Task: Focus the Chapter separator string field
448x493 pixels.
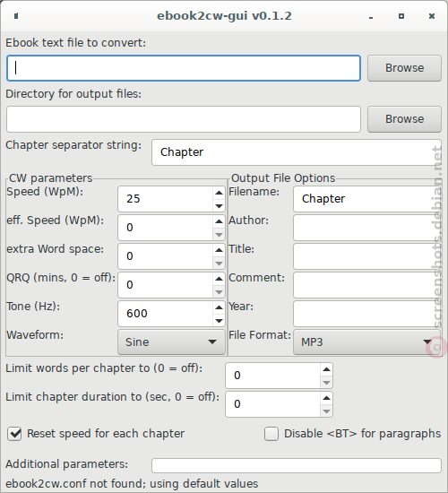Action: tap(297, 152)
